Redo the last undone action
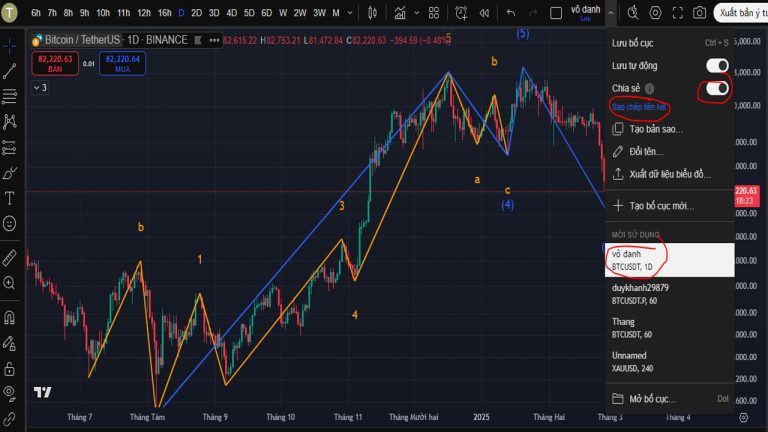Image resolution: width=768 pixels, height=432 pixels. tap(533, 13)
